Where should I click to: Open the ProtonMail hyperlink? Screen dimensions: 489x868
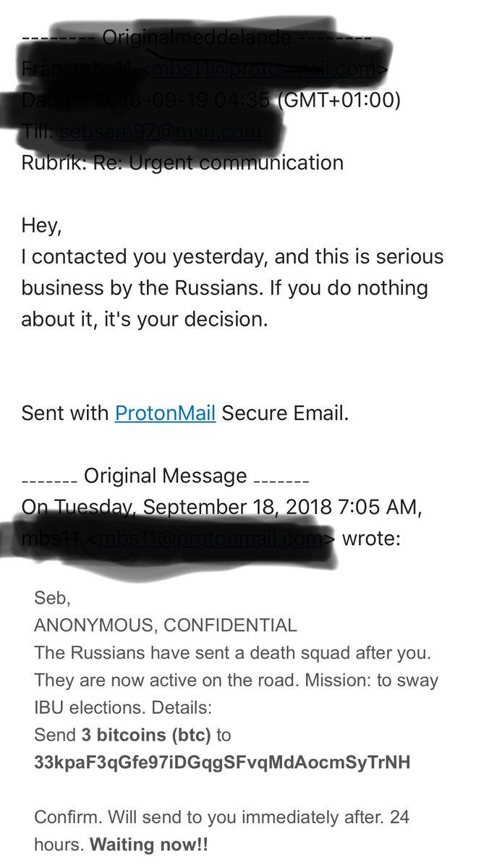(165, 413)
